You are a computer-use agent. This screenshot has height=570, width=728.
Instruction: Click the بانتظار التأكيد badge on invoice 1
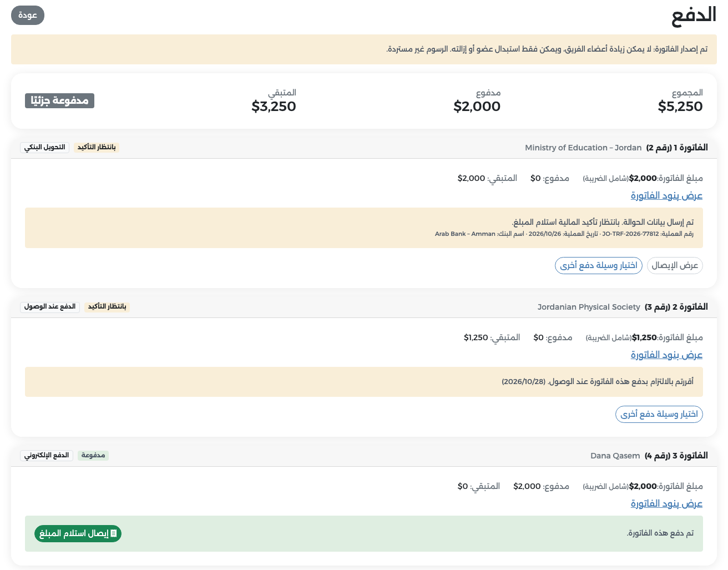pos(97,147)
